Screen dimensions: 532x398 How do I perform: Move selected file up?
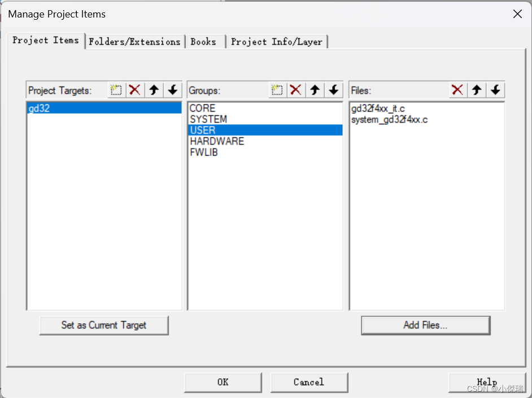pyautogui.click(x=477, y=90)
